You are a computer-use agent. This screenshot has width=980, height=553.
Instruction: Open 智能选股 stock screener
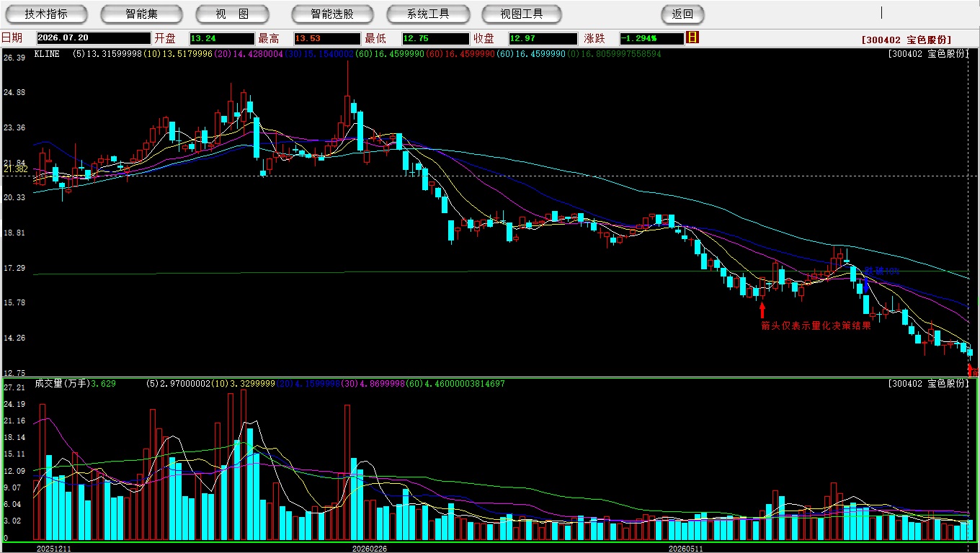point(332,14)
